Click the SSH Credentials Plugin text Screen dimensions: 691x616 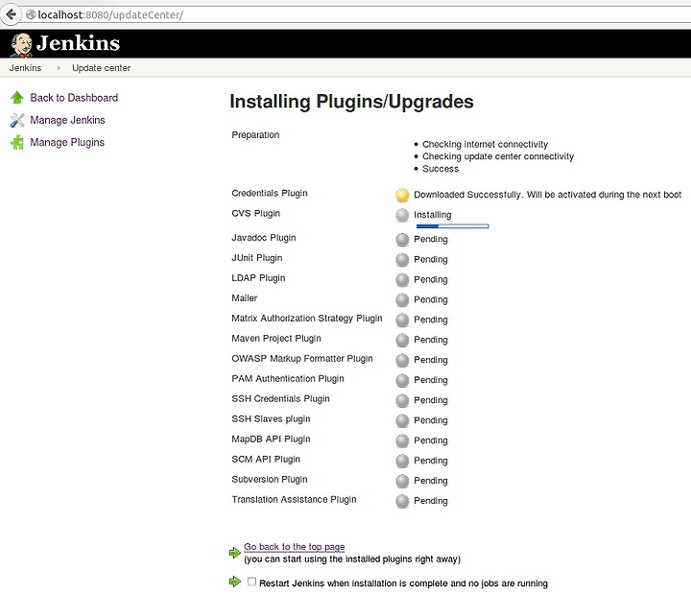click(x=280, y=399)
